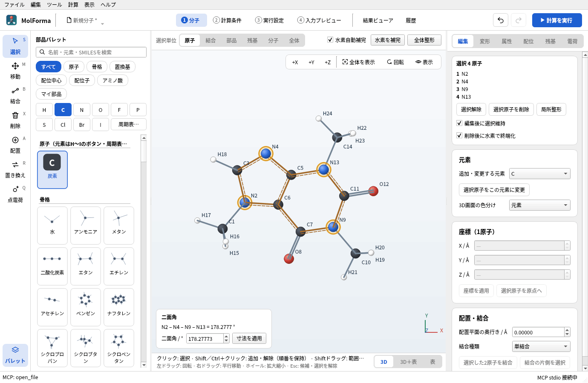
Task: Choose the 点電荷 point charge tool
Action: click(x=15, y=194)
